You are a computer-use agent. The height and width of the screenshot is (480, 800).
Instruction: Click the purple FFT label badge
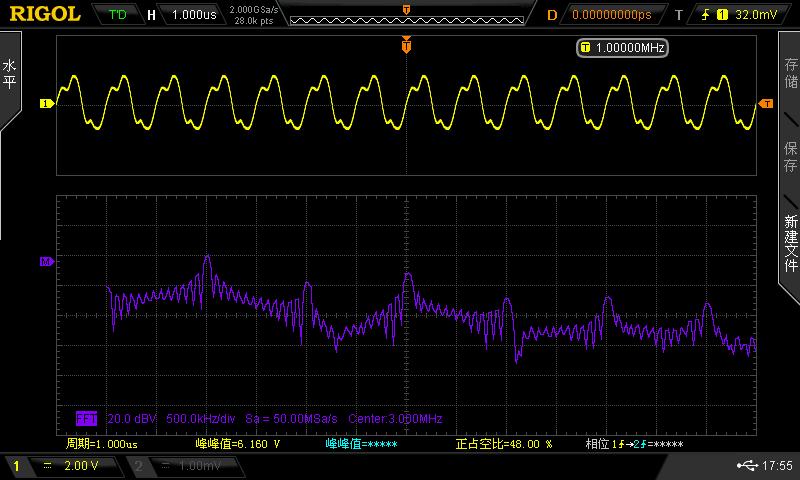[x=86, y=419]
